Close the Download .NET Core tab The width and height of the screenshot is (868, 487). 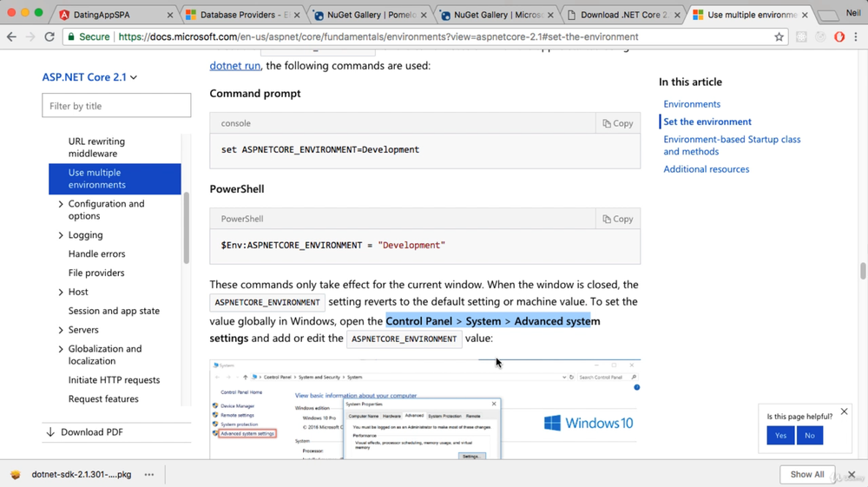(x=677, y=15)
